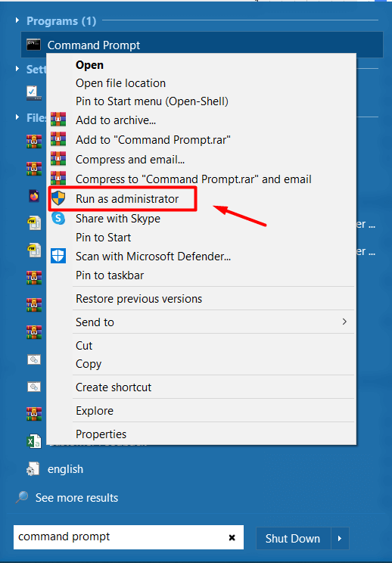The width and height of the screenshot is (392, 563).
Task: Click the WinRAR icon beside Add to archive
Action: (58, 120)
